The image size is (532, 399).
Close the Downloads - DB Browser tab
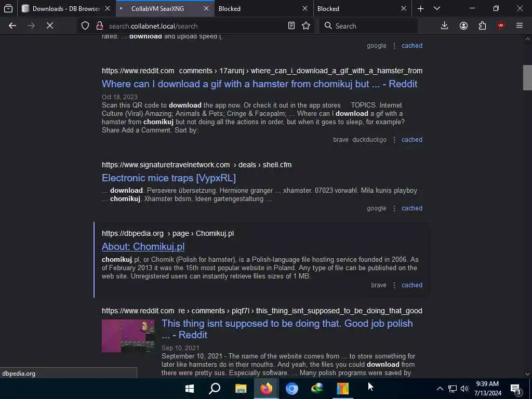(x=108, y=9)
